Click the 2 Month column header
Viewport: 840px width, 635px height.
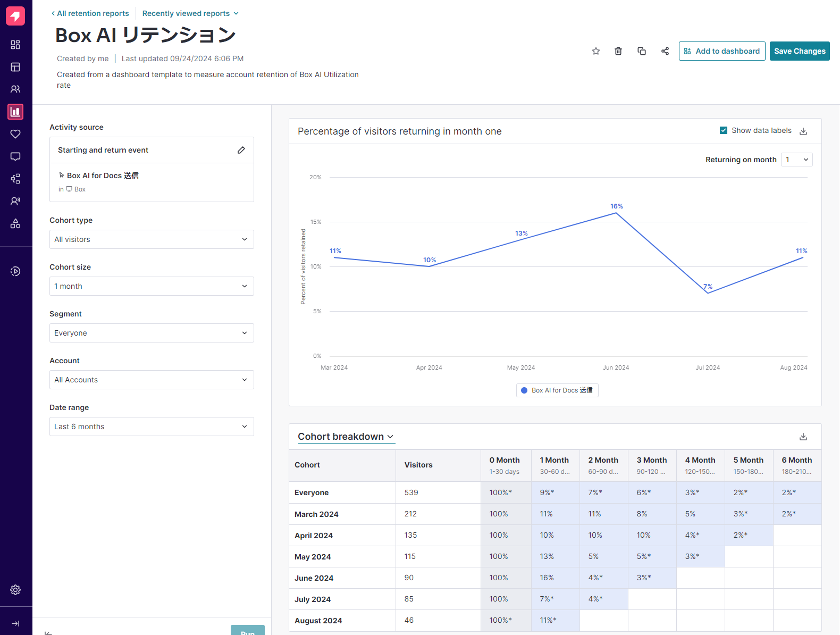[604, 465]
